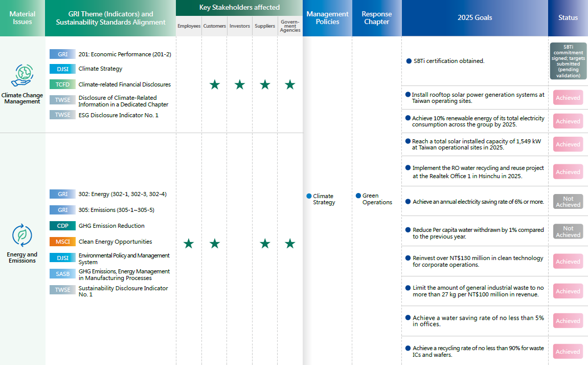The height and width of the screenshot is (365, 588).
Task: Click Achieved badge for 1,549 kW solar capacity goal
Action: (568, 144)
